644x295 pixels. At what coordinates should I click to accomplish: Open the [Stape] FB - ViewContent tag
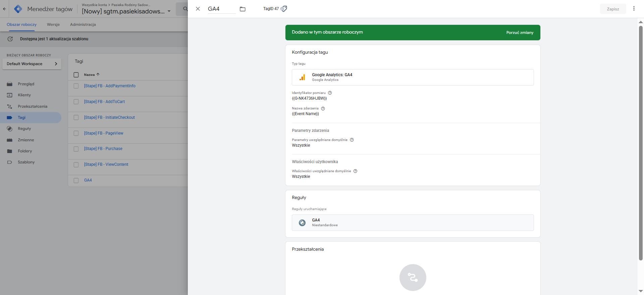point(106,164)
